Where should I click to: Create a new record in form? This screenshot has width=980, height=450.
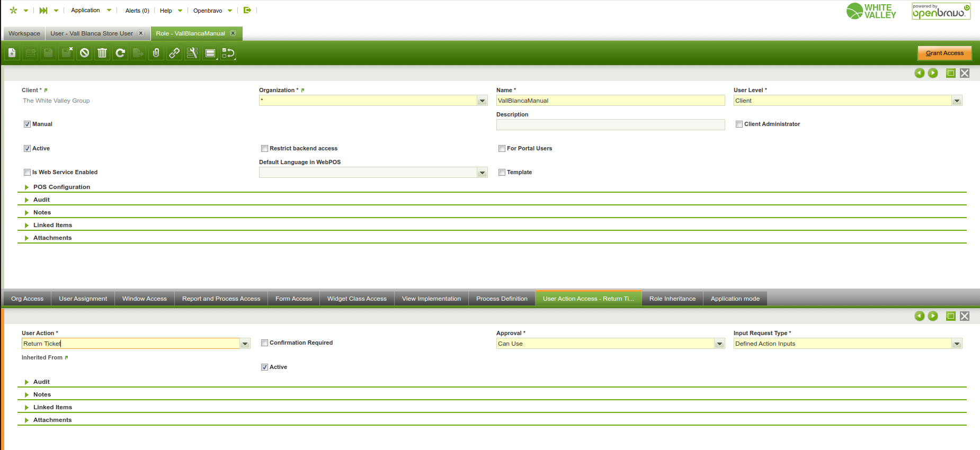[12, 53]
